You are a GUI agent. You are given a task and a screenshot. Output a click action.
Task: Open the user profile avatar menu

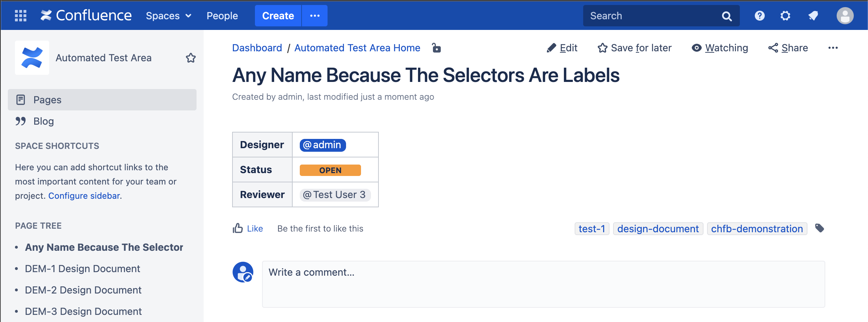click(x=845, y=16)
